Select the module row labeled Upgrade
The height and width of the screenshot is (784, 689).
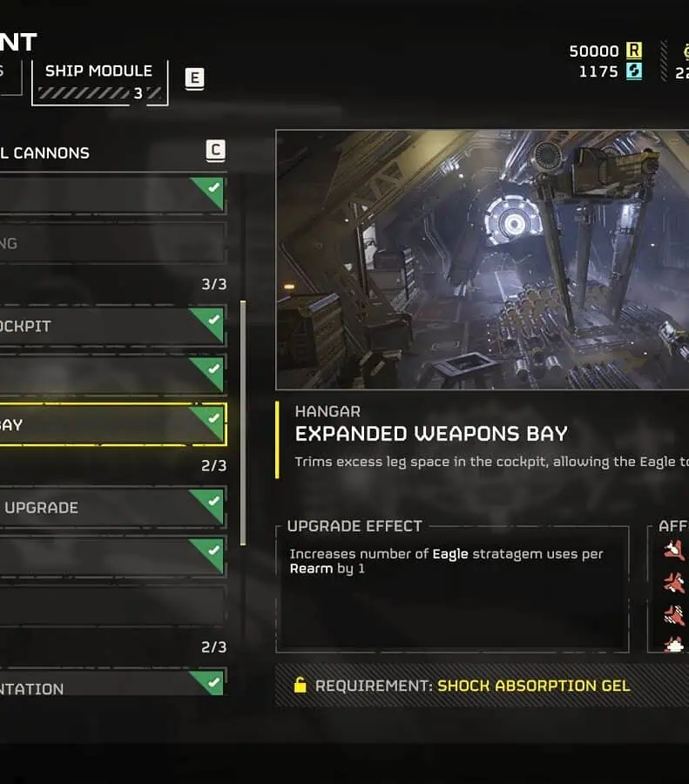pos(113,508)
